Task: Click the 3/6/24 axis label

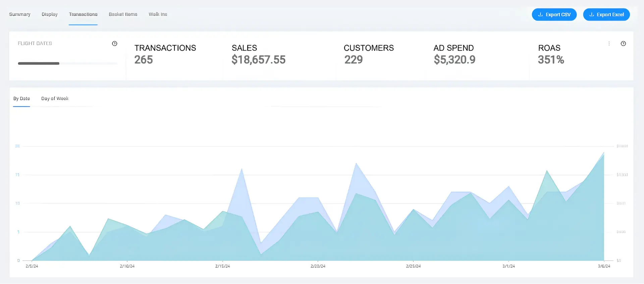Action: point(604,266)
